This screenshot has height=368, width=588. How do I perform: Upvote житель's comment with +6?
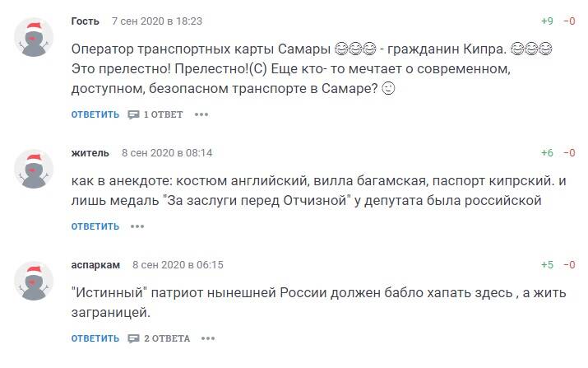[x=547, y=153]
